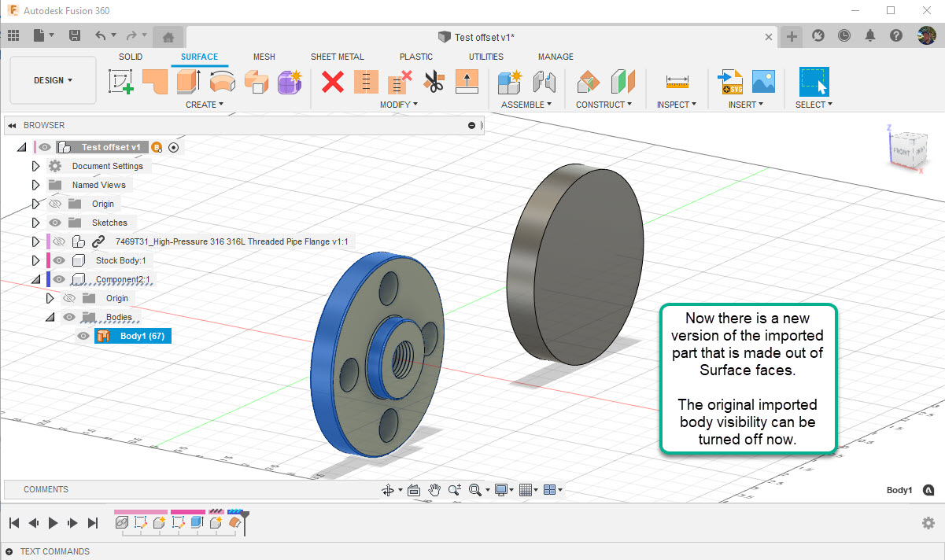
Task: Open the MODIFY dropdown menu
Action: pos(399,105)
